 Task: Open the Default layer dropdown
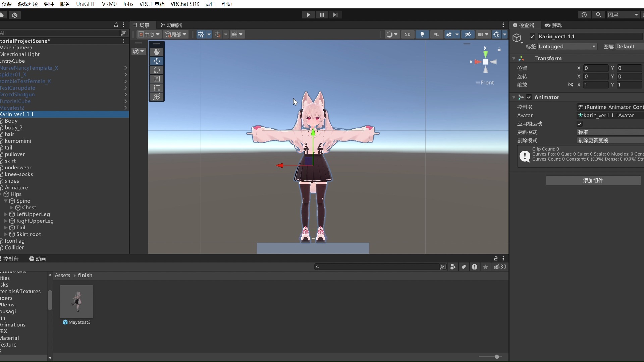(630, 47)
